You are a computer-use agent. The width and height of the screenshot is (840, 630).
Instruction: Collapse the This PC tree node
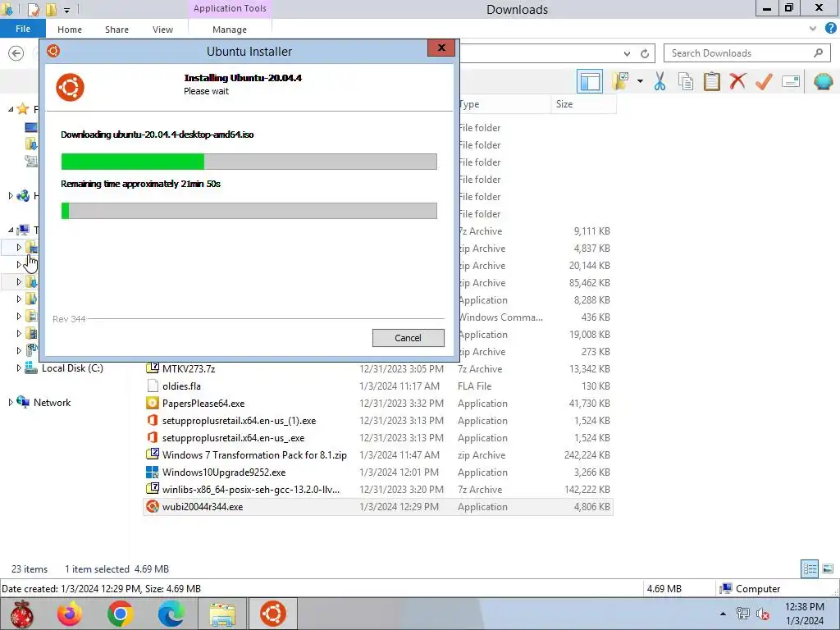(11, 230)
